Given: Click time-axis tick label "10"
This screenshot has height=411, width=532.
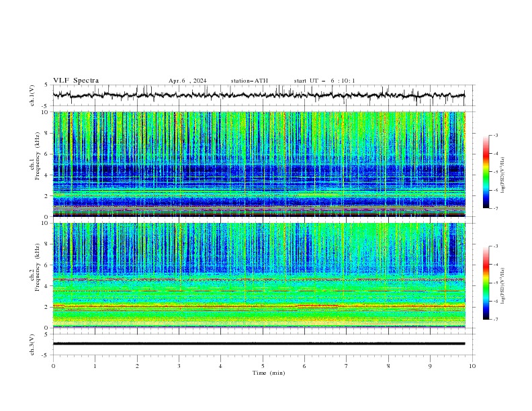Looking at the screenshot, I should 472,366.
